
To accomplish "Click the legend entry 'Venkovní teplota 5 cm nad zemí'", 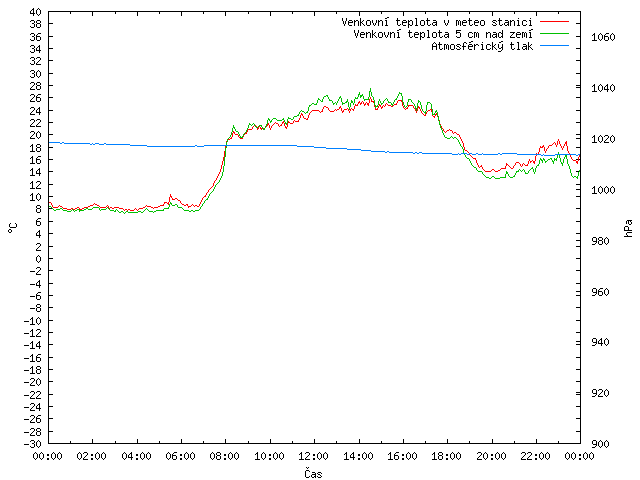I will pos(443,34).
